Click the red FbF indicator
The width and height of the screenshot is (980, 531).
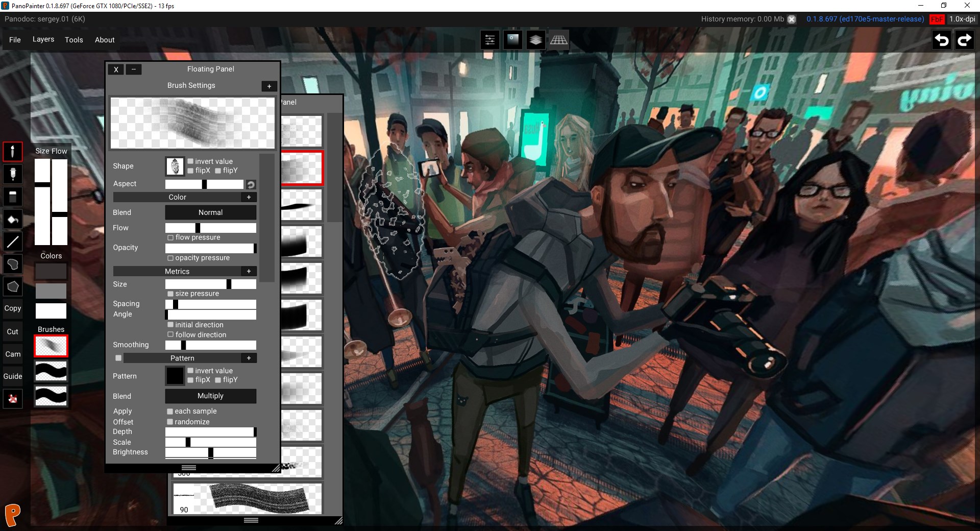937,19
